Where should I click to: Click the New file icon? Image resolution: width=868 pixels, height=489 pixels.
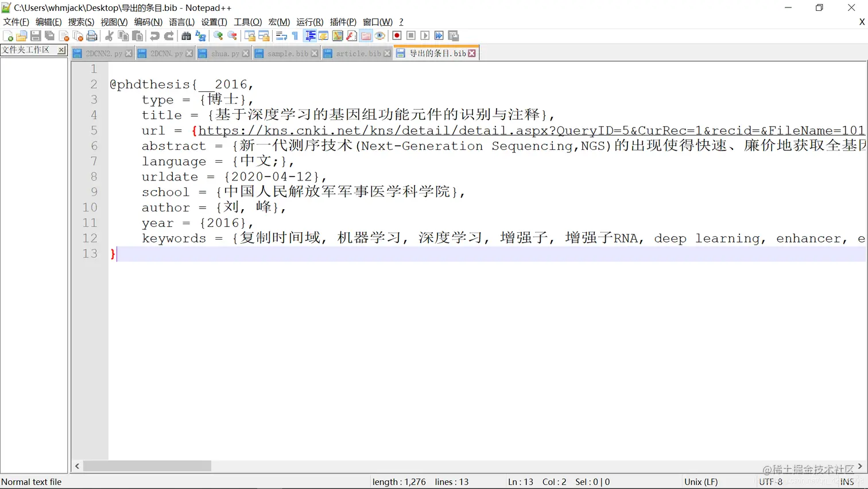pos(8,36)
